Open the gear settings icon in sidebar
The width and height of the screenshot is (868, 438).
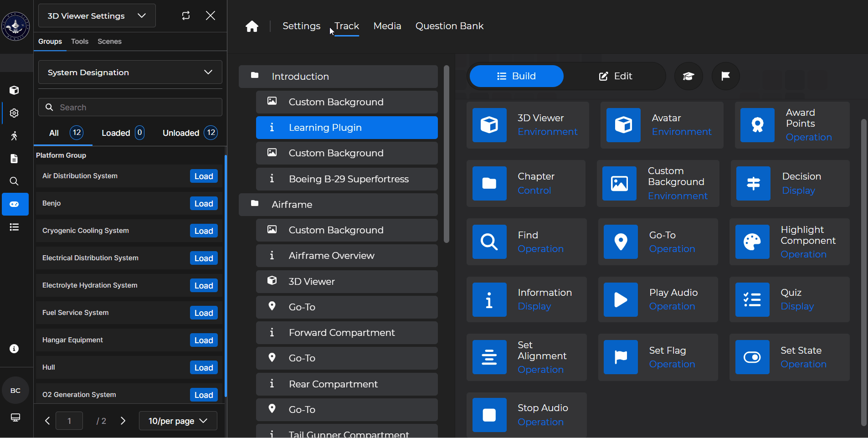pos(14,113)
